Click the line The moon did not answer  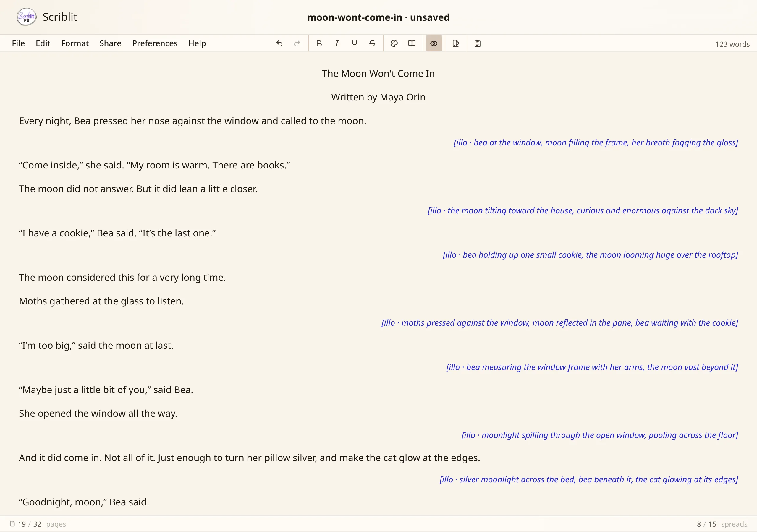[x=138, y=189]
